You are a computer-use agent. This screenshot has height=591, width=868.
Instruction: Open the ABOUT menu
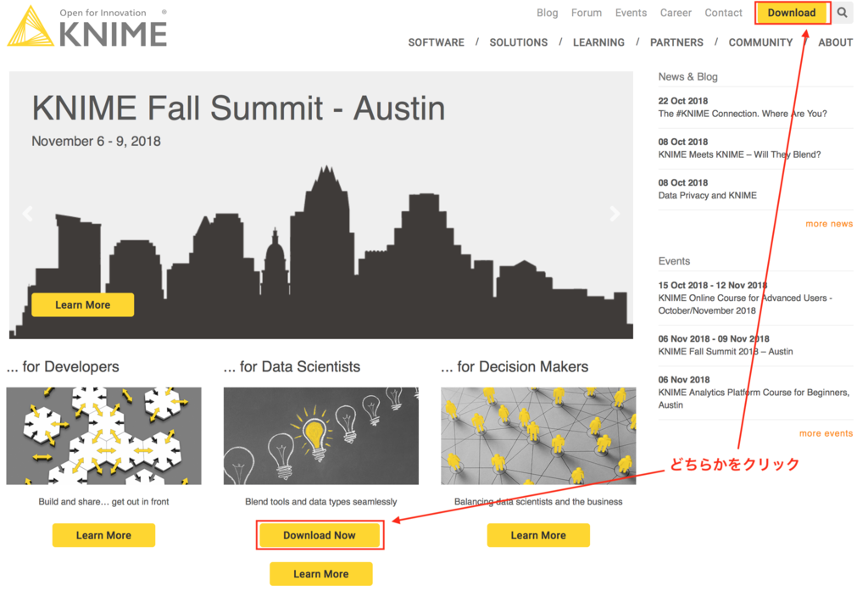click(835, 42)
